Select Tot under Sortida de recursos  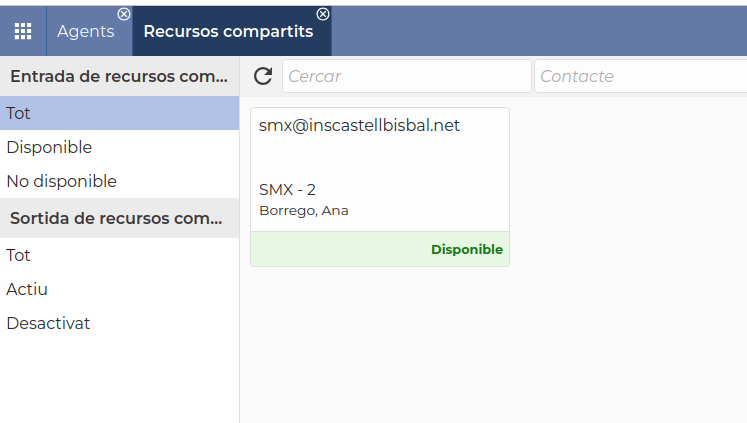19,255
